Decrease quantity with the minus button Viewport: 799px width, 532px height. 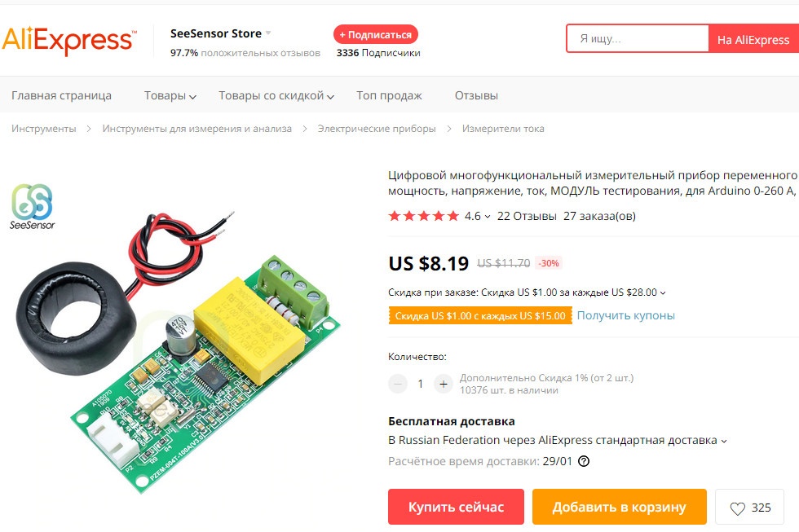click(x=398, y=384)
